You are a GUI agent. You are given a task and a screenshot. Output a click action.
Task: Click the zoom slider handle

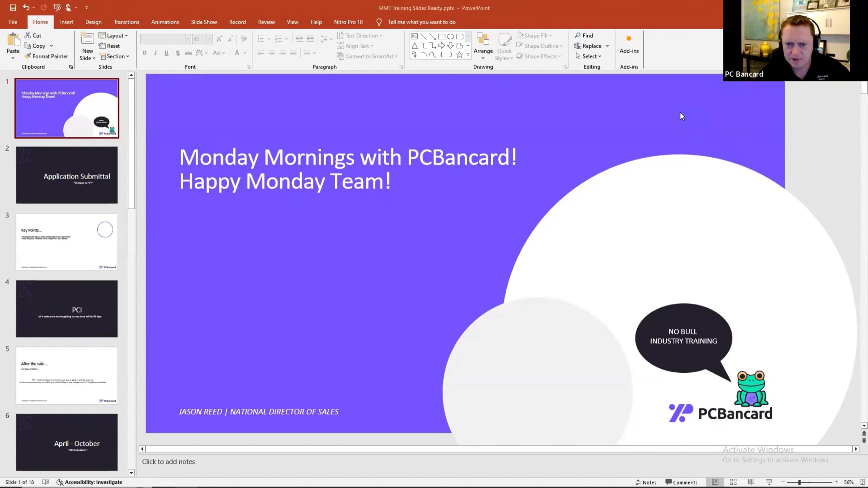tap(799, 482)
